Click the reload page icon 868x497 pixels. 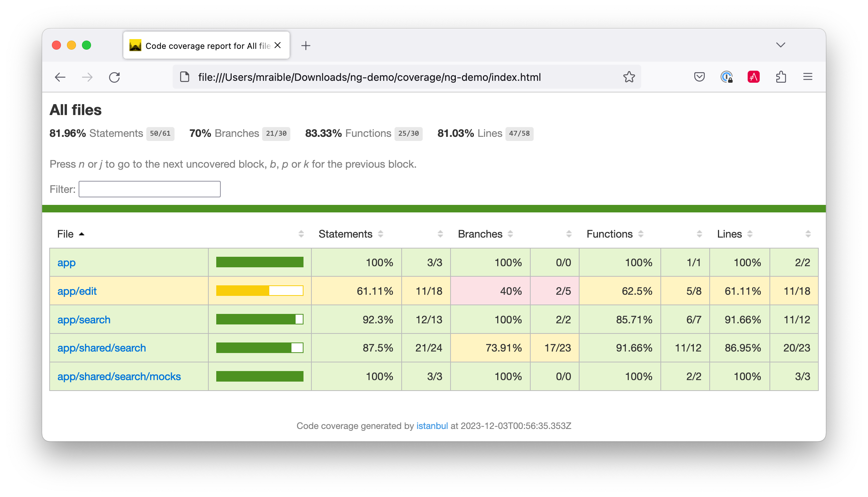(x=114, y=77)
